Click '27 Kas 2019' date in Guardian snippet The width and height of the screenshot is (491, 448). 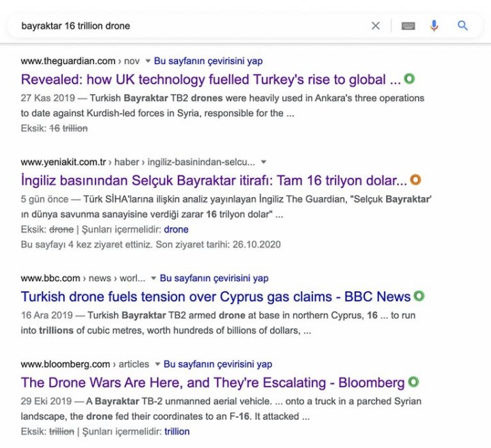[48, 98]
